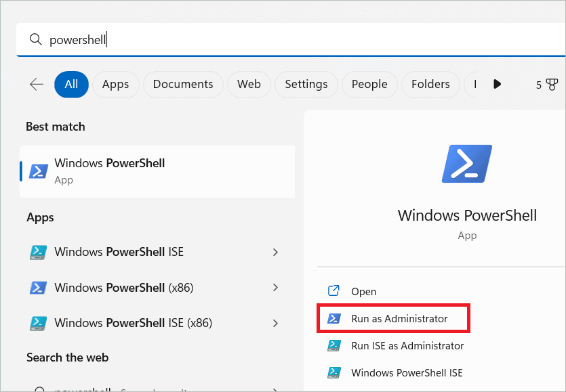Click the large Windows PowerShell logo

pos(467,165)
